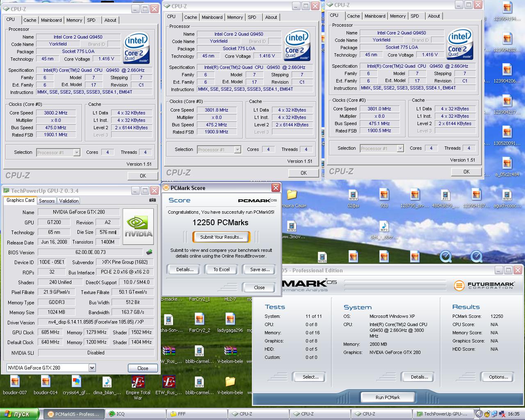Switch to the FFF folder taskbar item

[x=196, y=414]
